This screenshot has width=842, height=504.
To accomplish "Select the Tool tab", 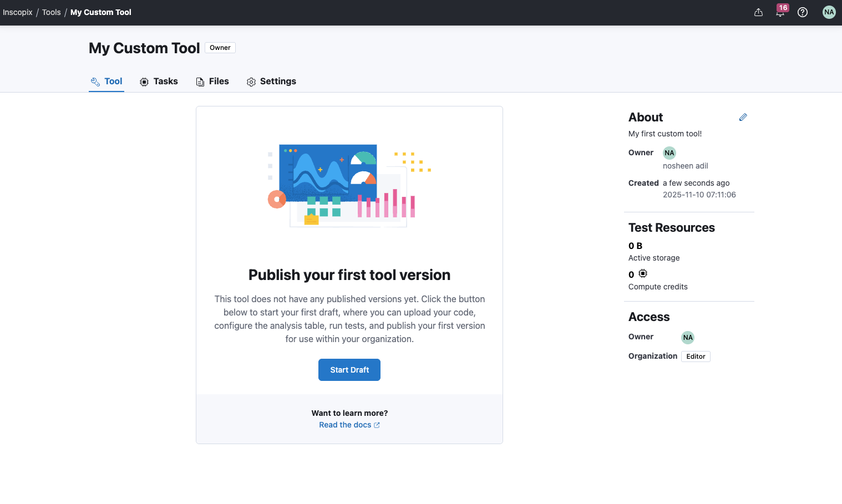I will coord(106,82).
